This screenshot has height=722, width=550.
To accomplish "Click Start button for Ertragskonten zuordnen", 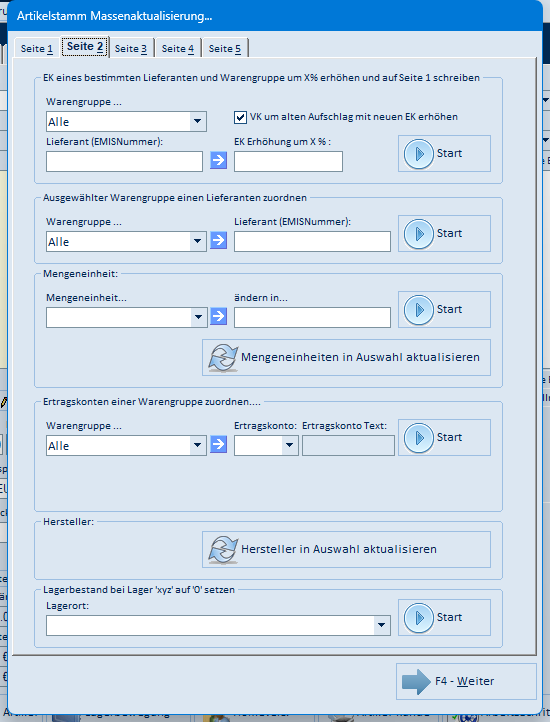I will click(445, 437).
